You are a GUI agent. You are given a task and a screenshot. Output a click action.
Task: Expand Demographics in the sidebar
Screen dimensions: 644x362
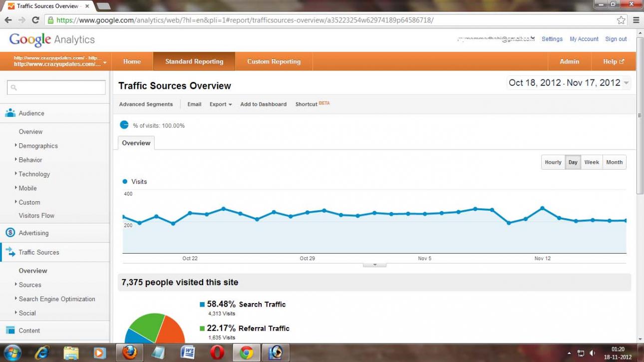click(x=38, y=146)
